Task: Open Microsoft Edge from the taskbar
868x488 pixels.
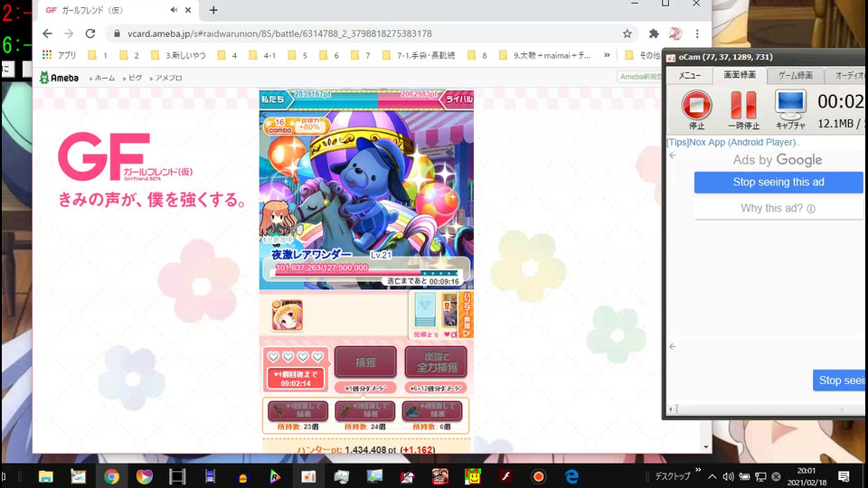Action: pos(571,476)
